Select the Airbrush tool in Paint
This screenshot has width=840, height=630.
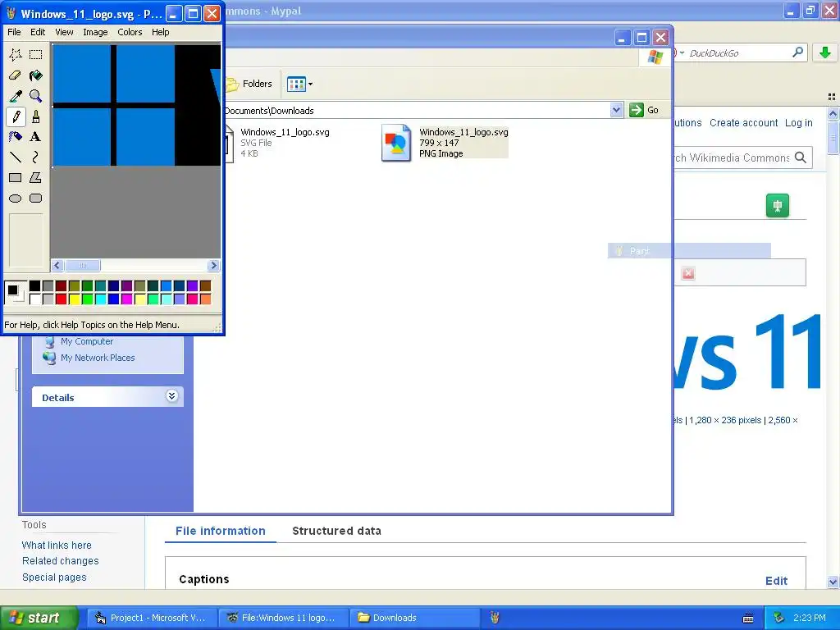pyautogui.click(x=16, y=137)
